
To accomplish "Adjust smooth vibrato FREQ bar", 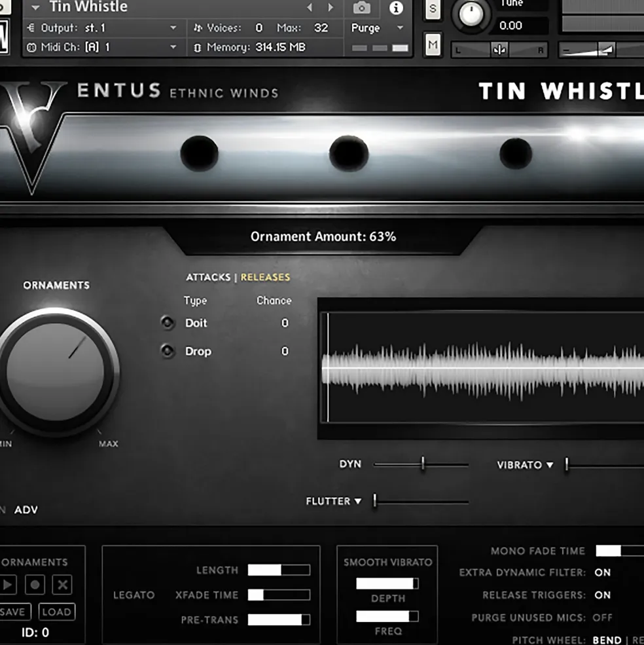I will point(387,616).
